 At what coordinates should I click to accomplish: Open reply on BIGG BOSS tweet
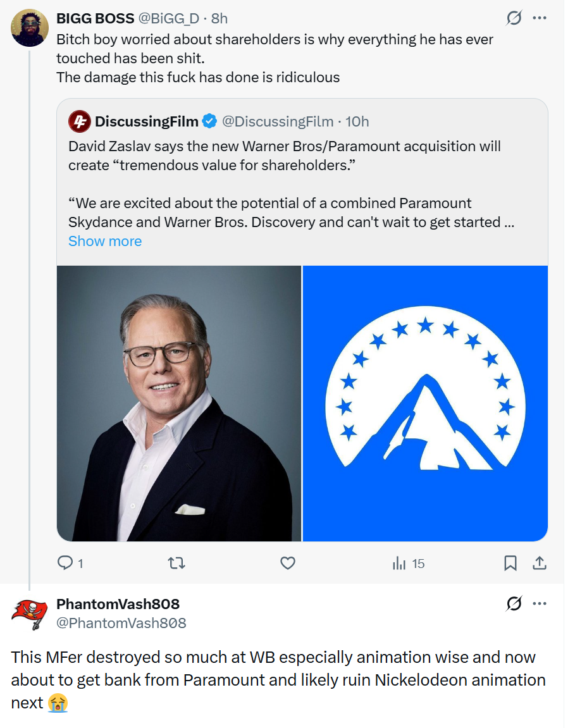tap(70, 563)
